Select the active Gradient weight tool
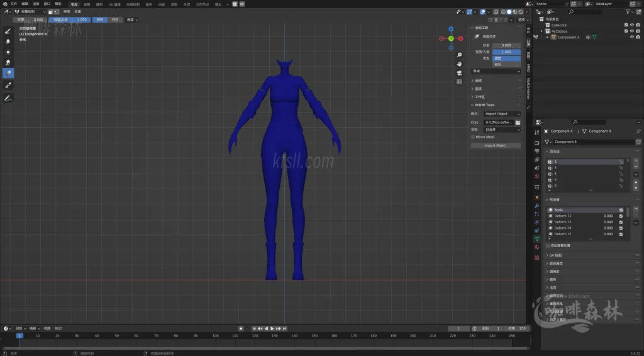The height and width of the screenshot is (356, 644). click(x=8, y=74)
